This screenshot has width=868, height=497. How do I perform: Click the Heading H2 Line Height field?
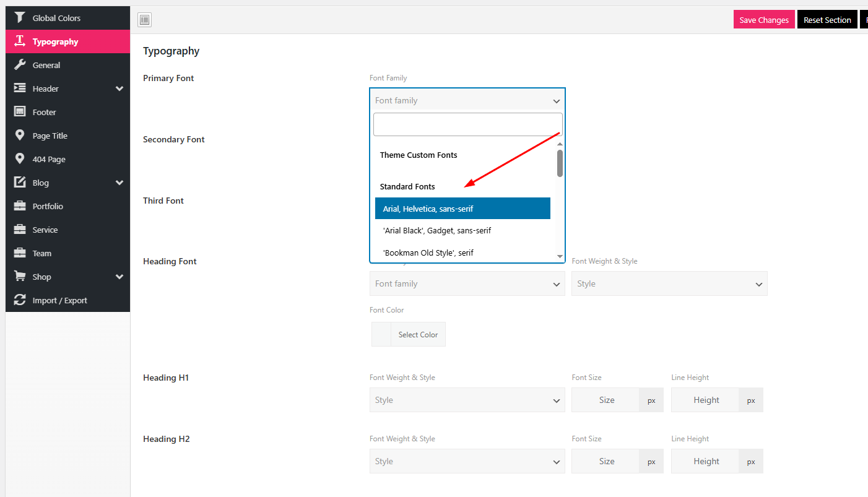click(705, 461)
